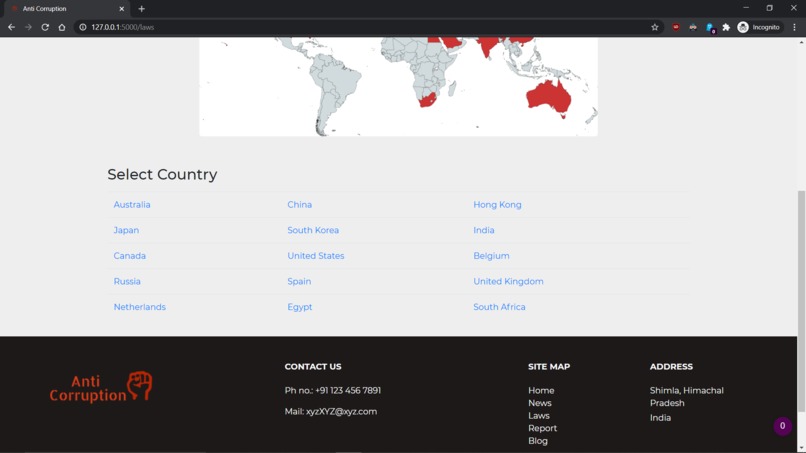Image resolution: width=806 pixels, height=453 pixels.
Task: Click Australia highlighted on the world map
Action: pyautogui.click(x=548, y=98)
